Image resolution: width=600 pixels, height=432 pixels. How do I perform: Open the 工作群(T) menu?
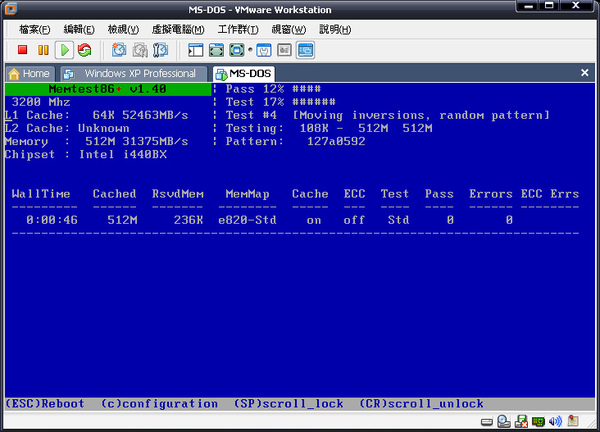pos(238,29)
